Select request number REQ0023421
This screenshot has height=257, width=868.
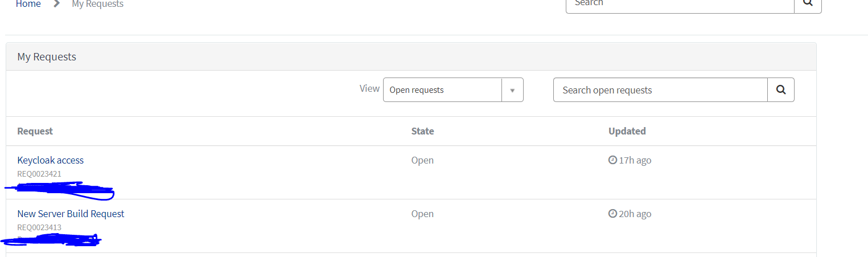pos(39,174)
